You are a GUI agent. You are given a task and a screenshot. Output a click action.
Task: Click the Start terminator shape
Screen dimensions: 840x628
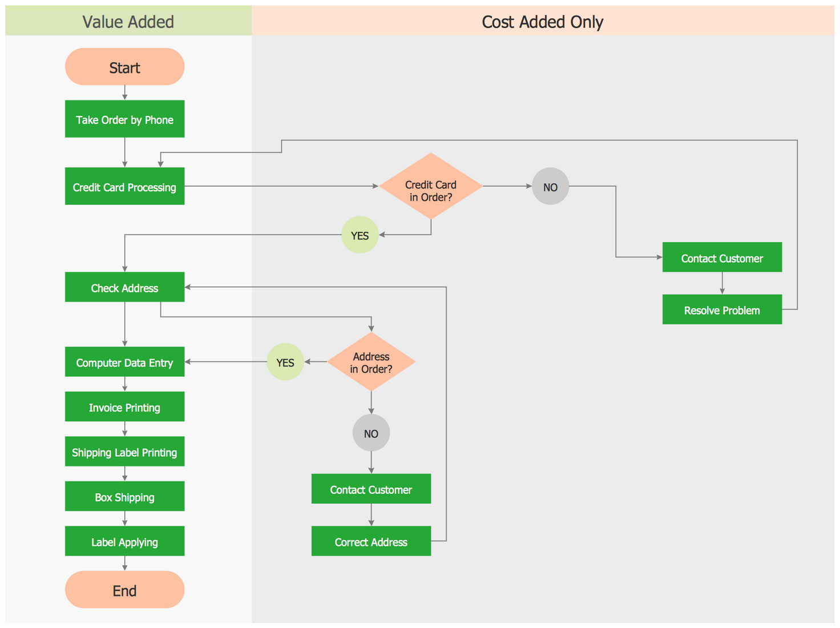click(x=124, y=67)
